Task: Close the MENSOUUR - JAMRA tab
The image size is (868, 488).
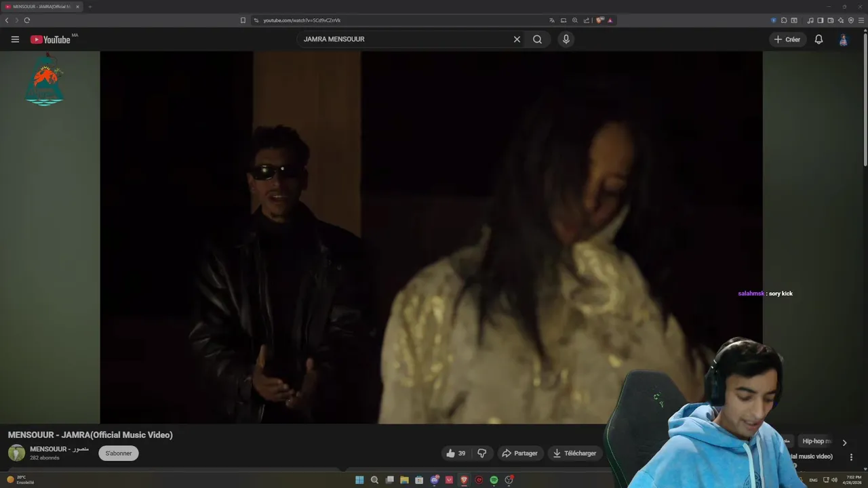Action: (x=77, y=7)
